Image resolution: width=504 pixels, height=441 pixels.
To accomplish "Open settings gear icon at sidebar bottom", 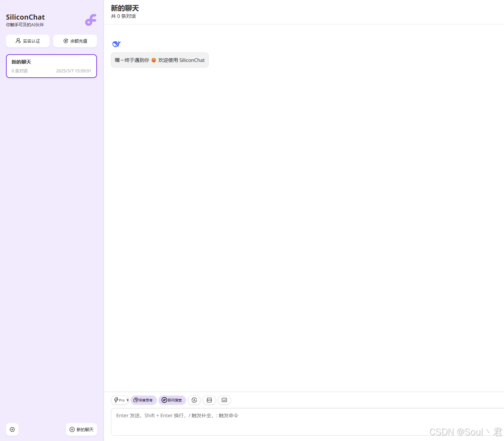I will [12, 429].
